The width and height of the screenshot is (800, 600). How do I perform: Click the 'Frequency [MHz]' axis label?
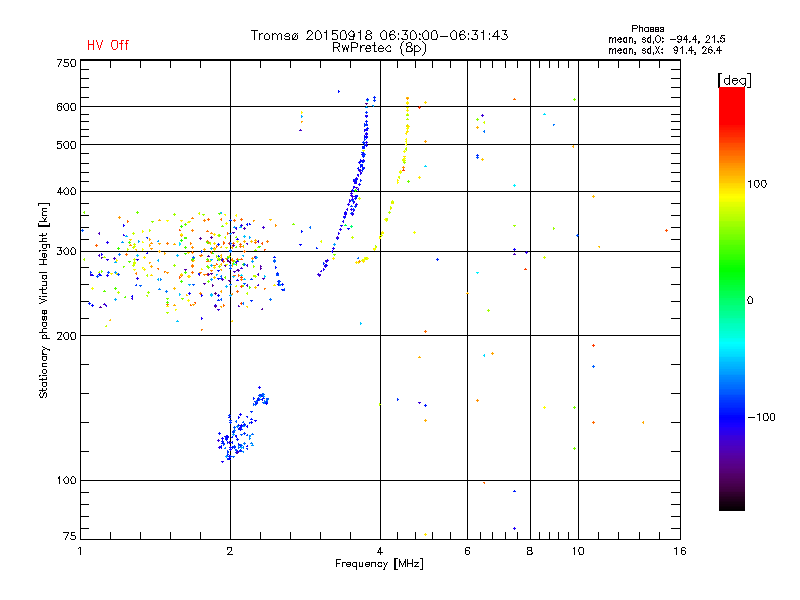tap(379, 564)
